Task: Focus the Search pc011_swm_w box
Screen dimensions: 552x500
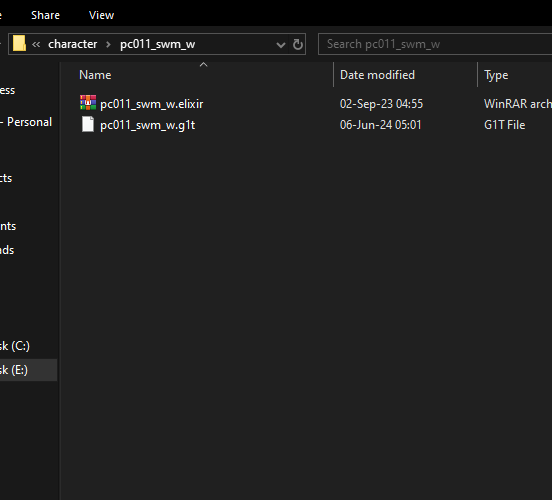Action: click(x=435, y=44)
